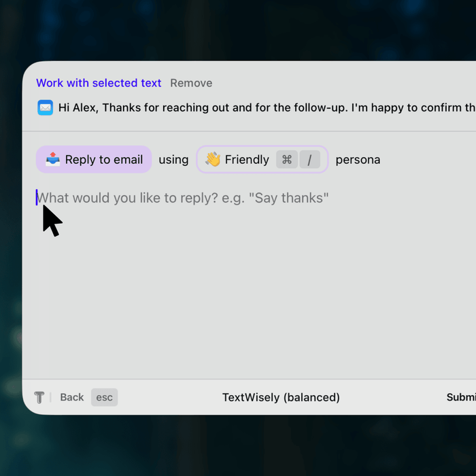The image size is (476, 476).
Task: Click the waving hand persona icon
Action: tap(213, 159)
